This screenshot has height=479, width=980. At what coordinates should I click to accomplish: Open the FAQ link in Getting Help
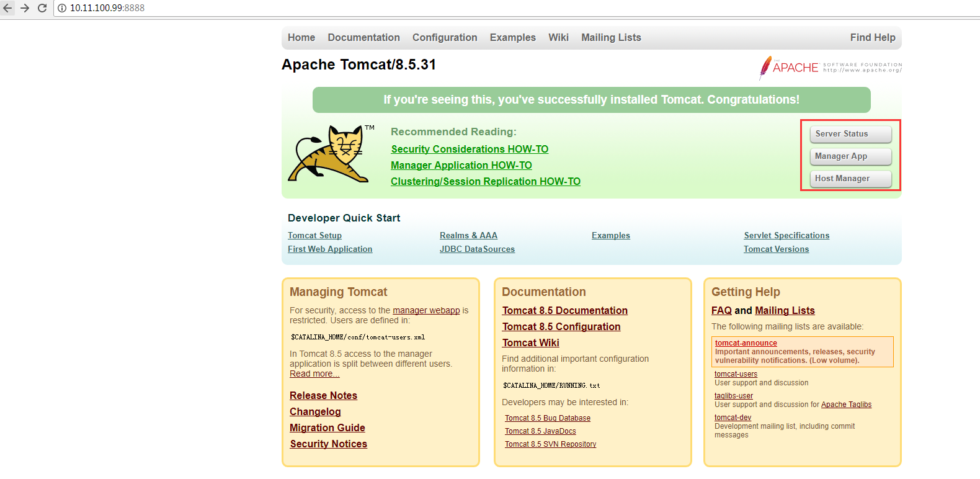point(721,310)
